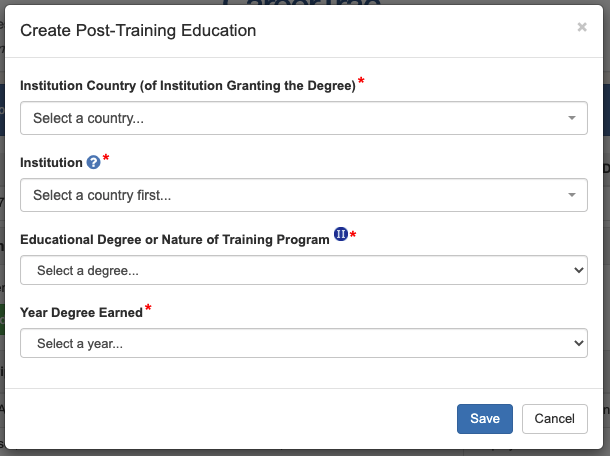Click the "Institution" field label
Screen dimensions: 610x456
[51, 162]
